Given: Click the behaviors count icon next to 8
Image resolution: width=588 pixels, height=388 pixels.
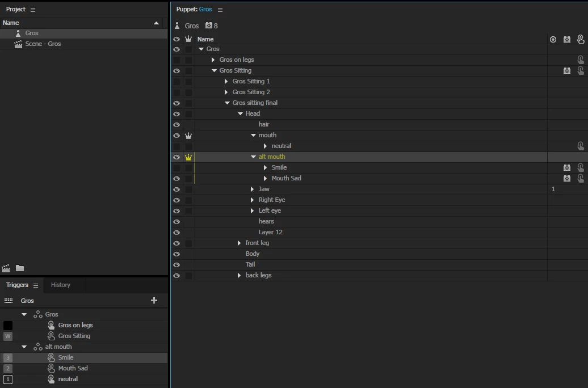Looking at the screenshot, I should [209, 26].
